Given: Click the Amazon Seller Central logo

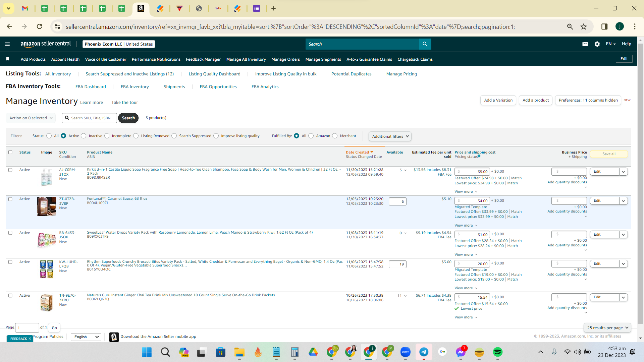Looking at the screenshot, I should pyautogui.click(x=46, y=44).
